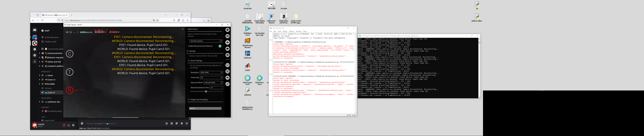The height and width of the screenshot is (136, 644).
Task: Click the refresh button in Pupil Capture
Action: coord(205,108)
